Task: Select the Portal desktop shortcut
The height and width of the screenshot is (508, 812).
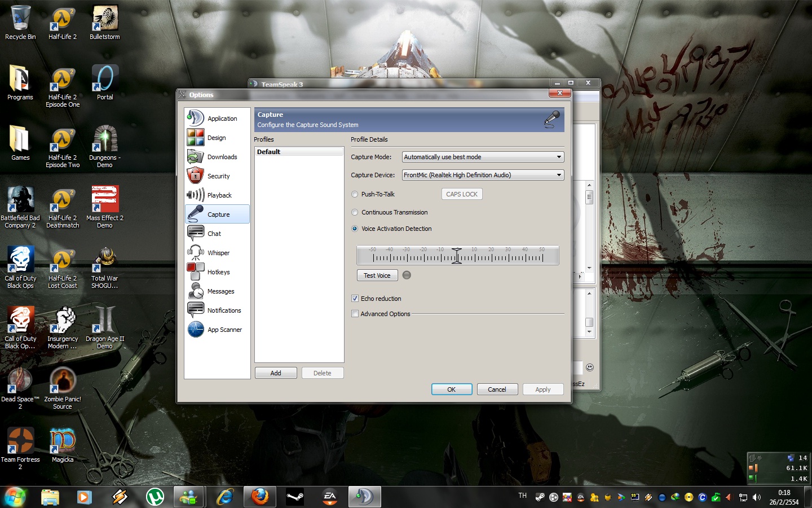Action: (105, 83)
